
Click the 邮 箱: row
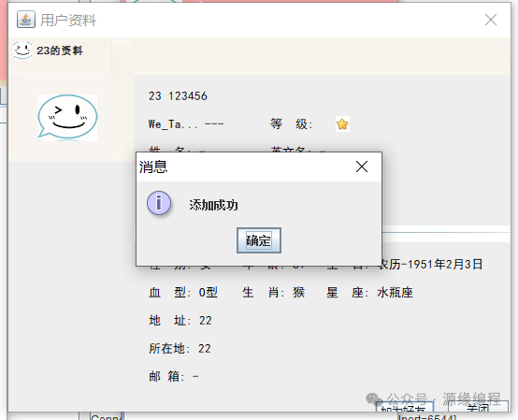tap(174, 376)
